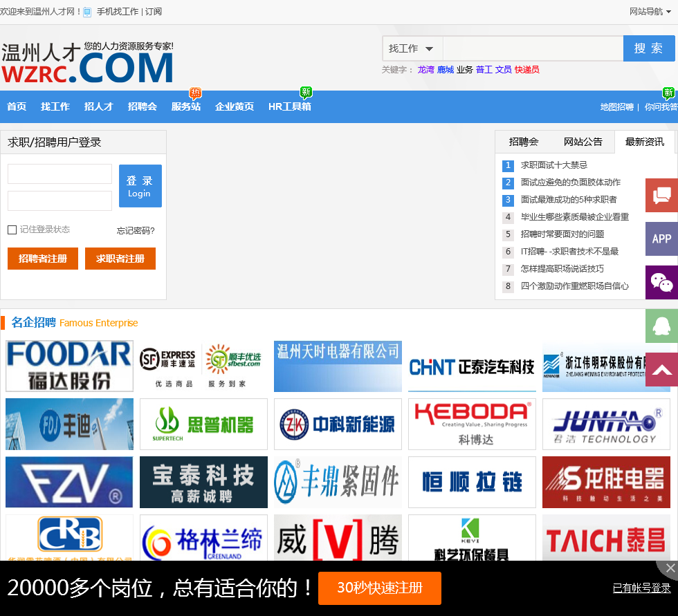Open article 面试应避免的负面肢体动作
The width and height of the screenshot is (678, 616).
(x=570, y=183)
